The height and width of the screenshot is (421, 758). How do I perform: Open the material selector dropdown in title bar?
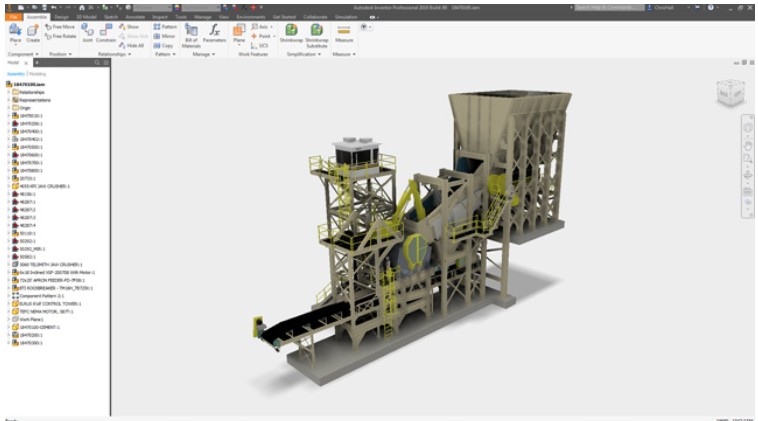pos(152,8)
